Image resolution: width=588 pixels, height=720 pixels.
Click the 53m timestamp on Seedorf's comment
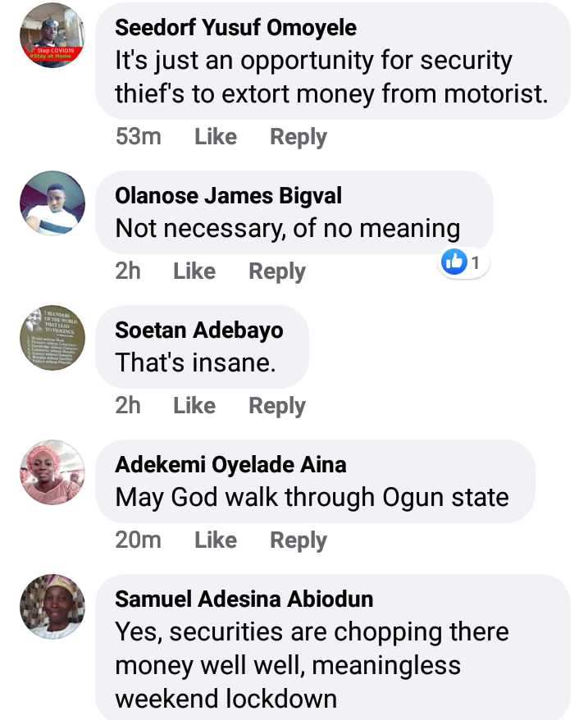point(139,137)
